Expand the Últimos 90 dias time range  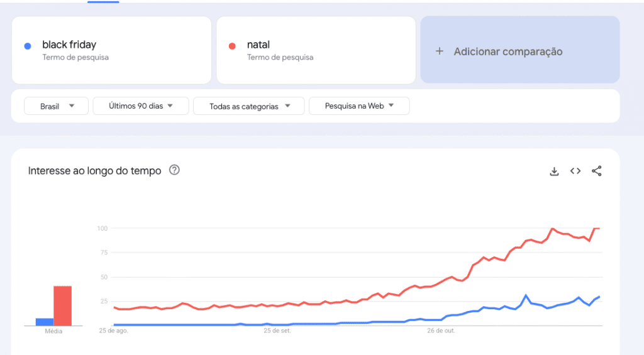coord(140,106)
